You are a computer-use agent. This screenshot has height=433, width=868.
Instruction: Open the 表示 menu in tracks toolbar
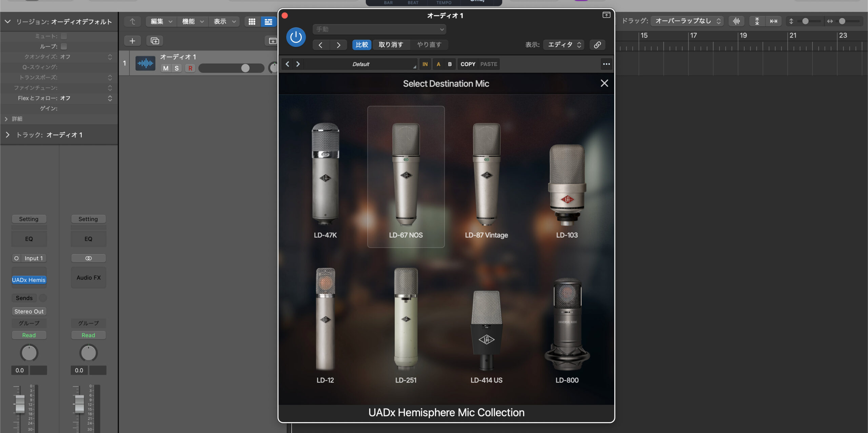224,22
